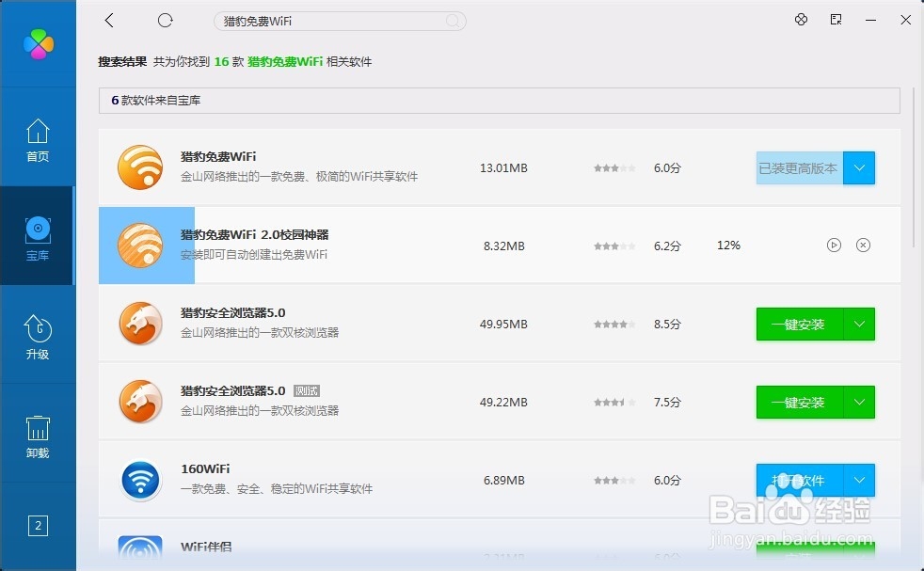Refresh the search results page
This screenshot has width=924, height=571.
(x=166, y=20)
